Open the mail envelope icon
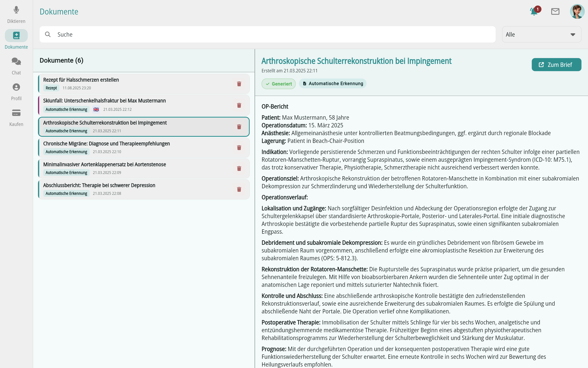The height and width of the screenshot is (368, 588). 555,11
